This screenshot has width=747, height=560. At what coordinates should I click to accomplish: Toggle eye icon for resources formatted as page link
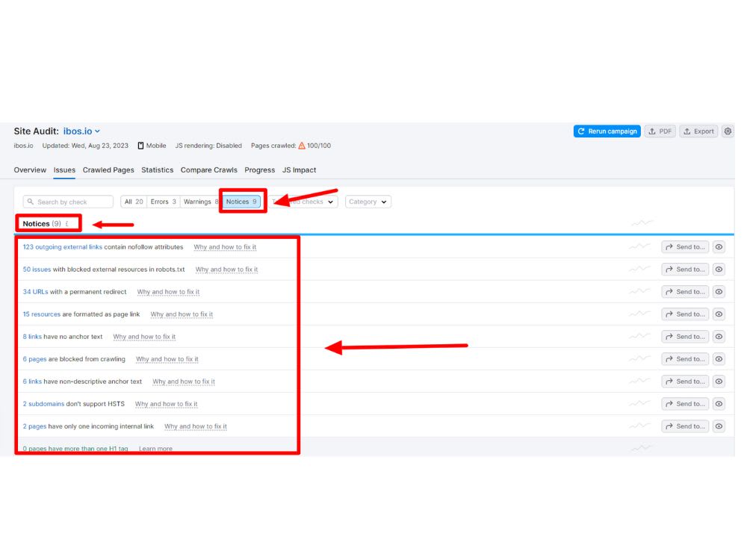pos(719,314)
